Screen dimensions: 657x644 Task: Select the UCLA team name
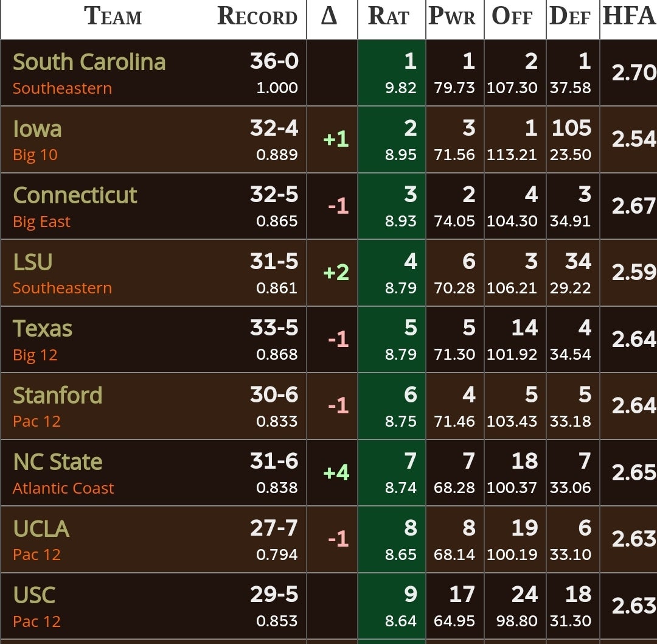click(41, 529)
